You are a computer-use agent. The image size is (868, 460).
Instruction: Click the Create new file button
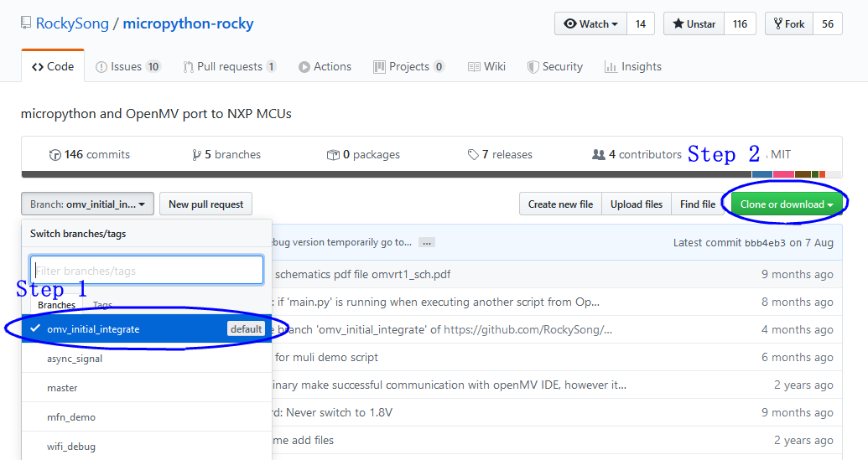click(x=560, y=204)
